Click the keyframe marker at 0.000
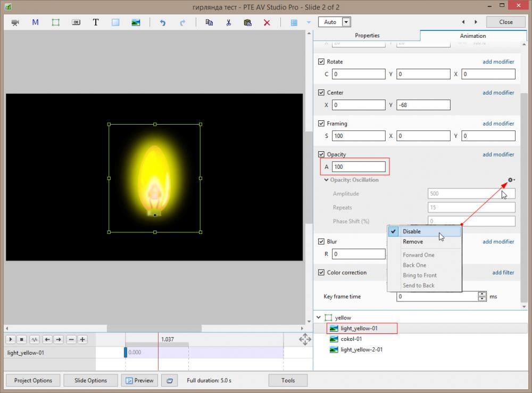 coord(126,352)
